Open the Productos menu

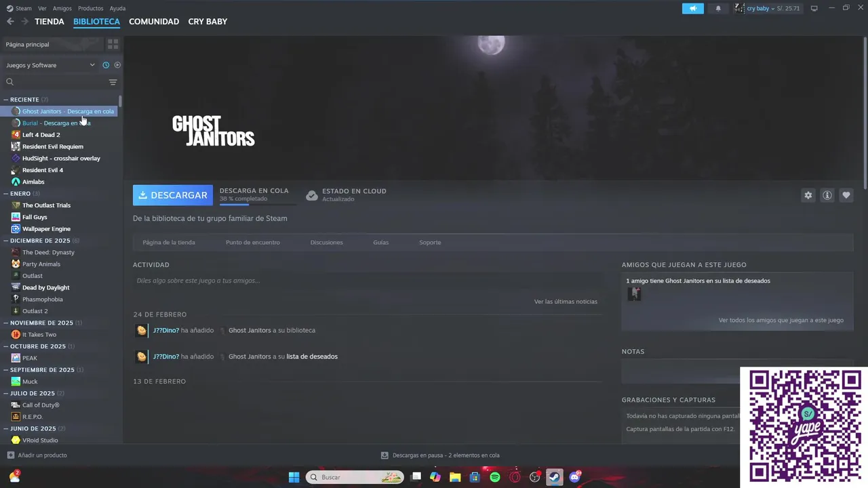click(x=91, y=8)
